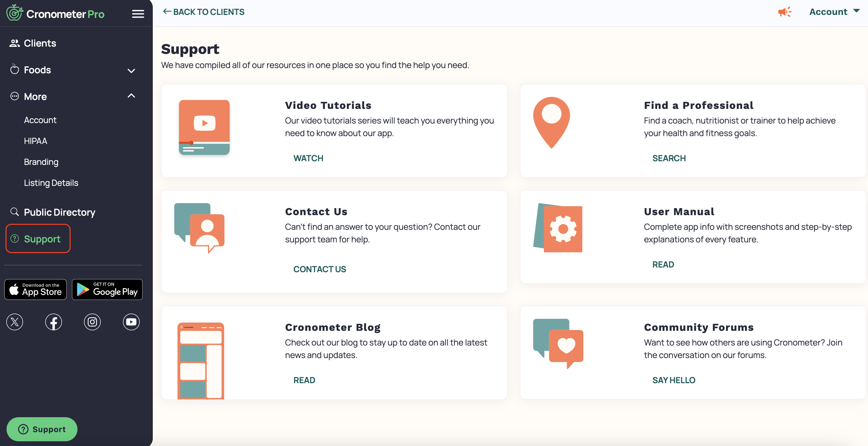The height and width of the screenshot is (446, 868).
Task: Click the orange megaphone announcements icon
Action: (785, 12)
